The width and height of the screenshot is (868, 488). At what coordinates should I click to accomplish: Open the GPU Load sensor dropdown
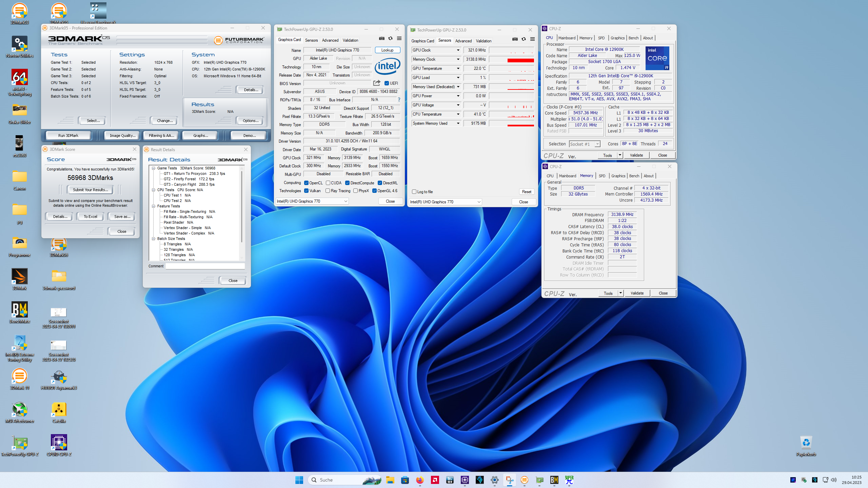click(458, 78)
